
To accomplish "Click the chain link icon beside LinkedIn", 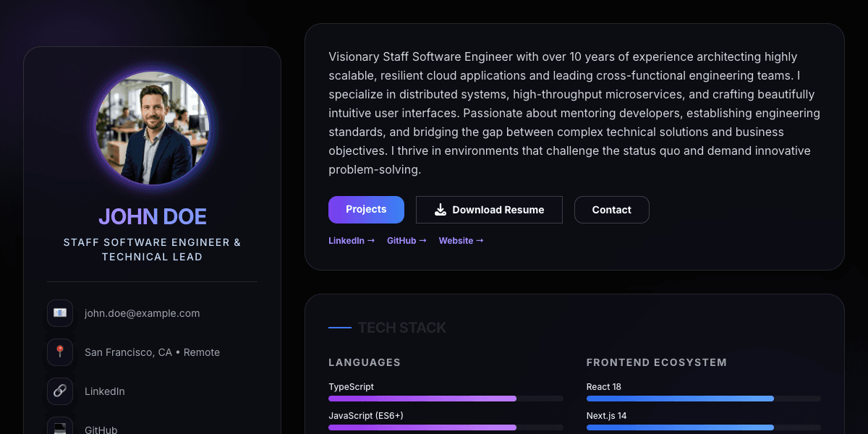I will click(x=60, y=391).
